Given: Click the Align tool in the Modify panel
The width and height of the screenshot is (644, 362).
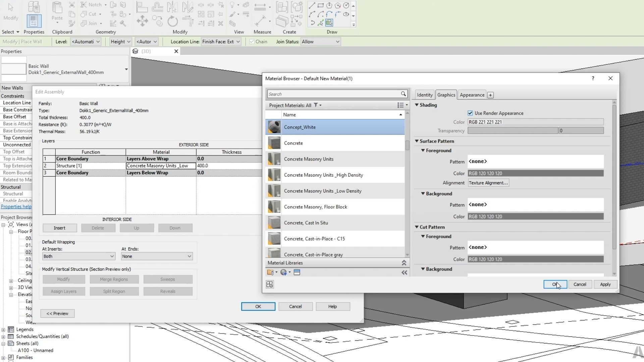Looking at the screenshot, I should pyautogui.click(x=142, y=7).
